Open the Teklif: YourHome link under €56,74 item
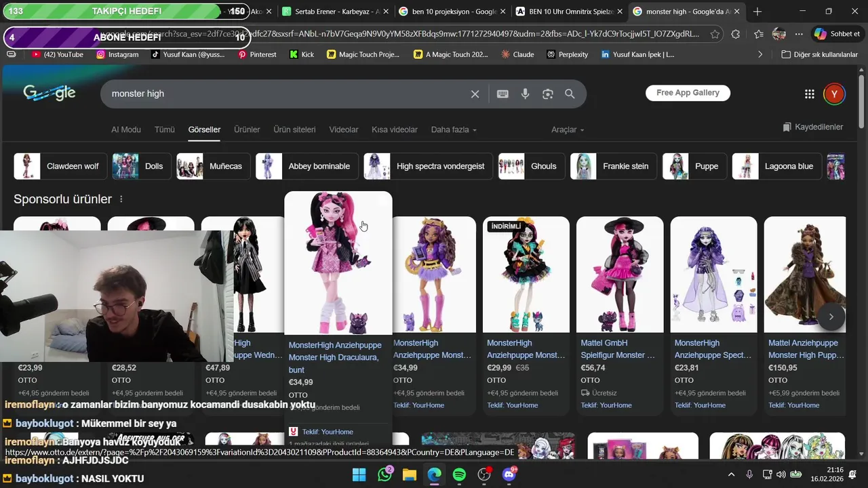 [x=606, y=405]
